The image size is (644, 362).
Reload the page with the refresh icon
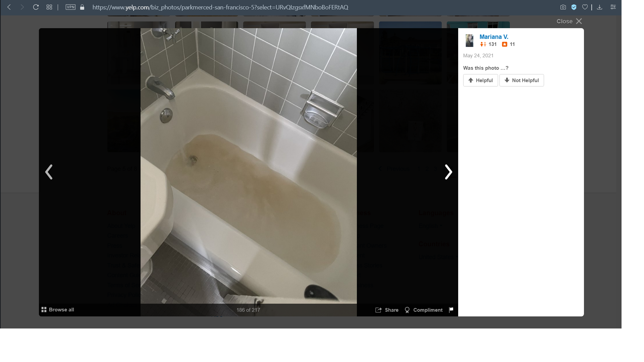pos(36,7)
